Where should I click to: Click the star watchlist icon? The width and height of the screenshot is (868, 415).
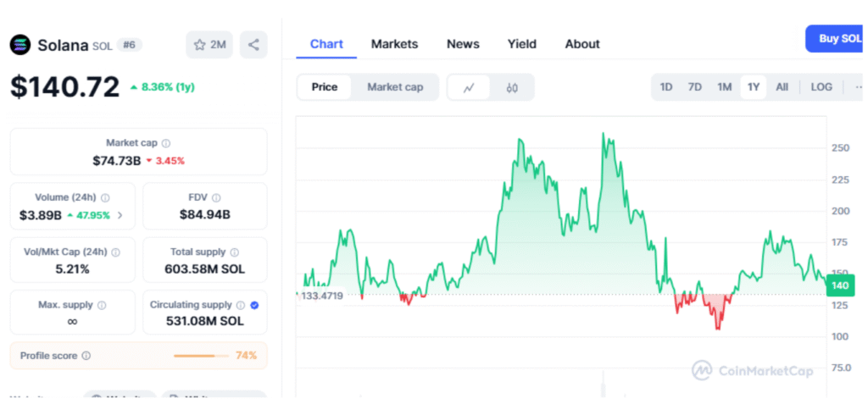point(200,45)
